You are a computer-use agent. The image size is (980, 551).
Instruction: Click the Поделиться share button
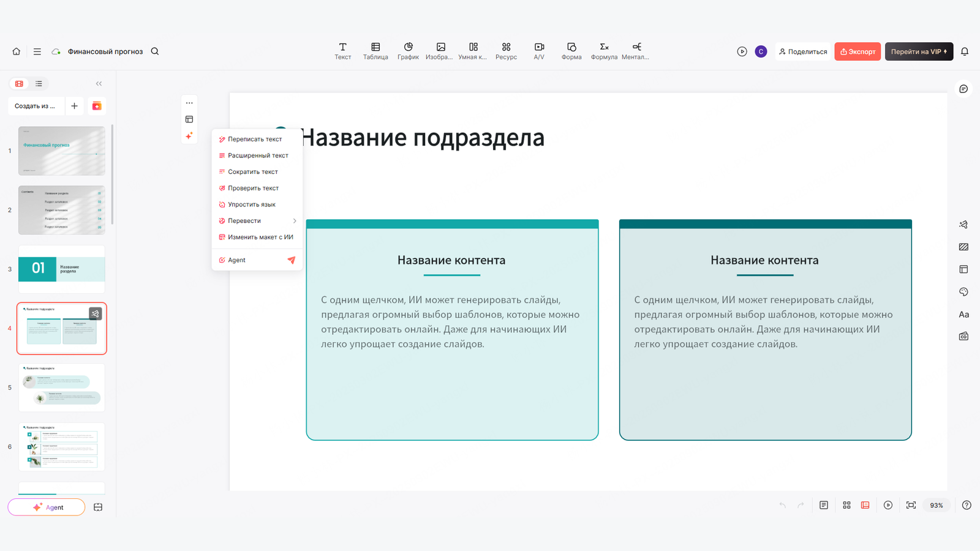pos(803,51)
